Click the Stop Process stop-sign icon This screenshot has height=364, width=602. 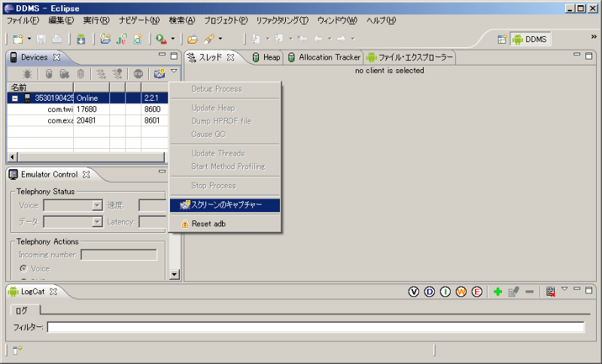pyautogui.click(x=138, y=74)
